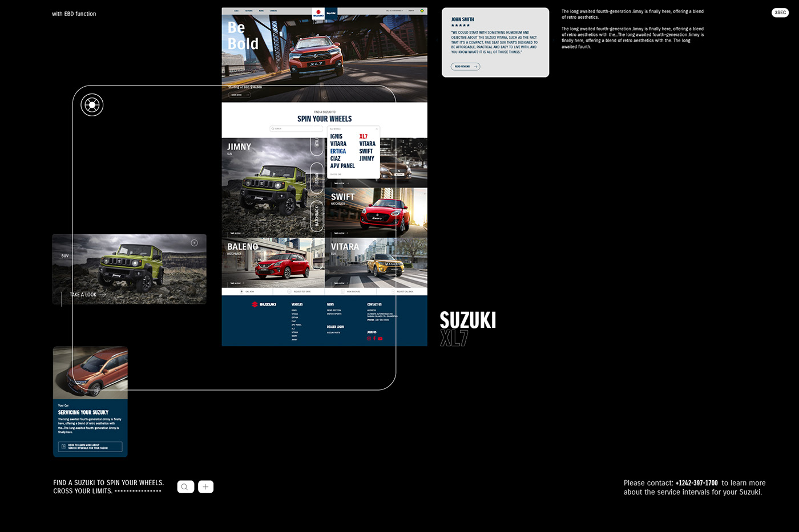Click Take a Look on Swift card
This screenshot has width=799, height=532.
coord(341,233)
